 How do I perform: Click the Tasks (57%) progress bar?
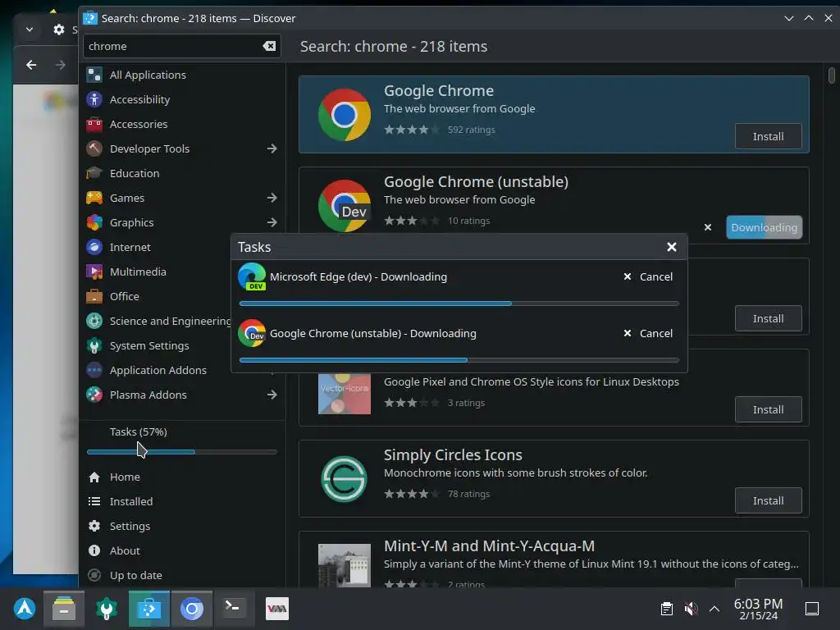(181, 452)
